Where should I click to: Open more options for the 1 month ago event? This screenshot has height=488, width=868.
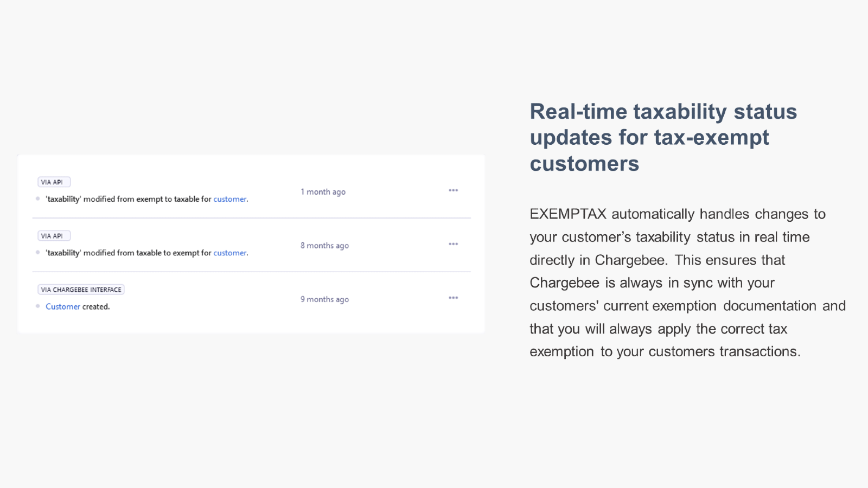[x=454, y=190]
